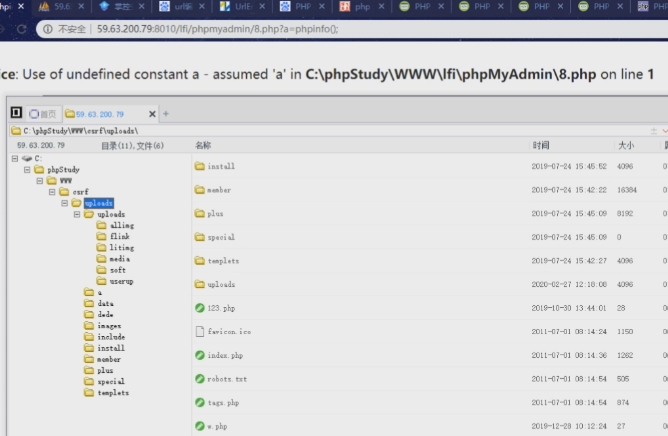Select the litimg folder in tree
This screenshot has width=668, height=436.
click(116, 247)
